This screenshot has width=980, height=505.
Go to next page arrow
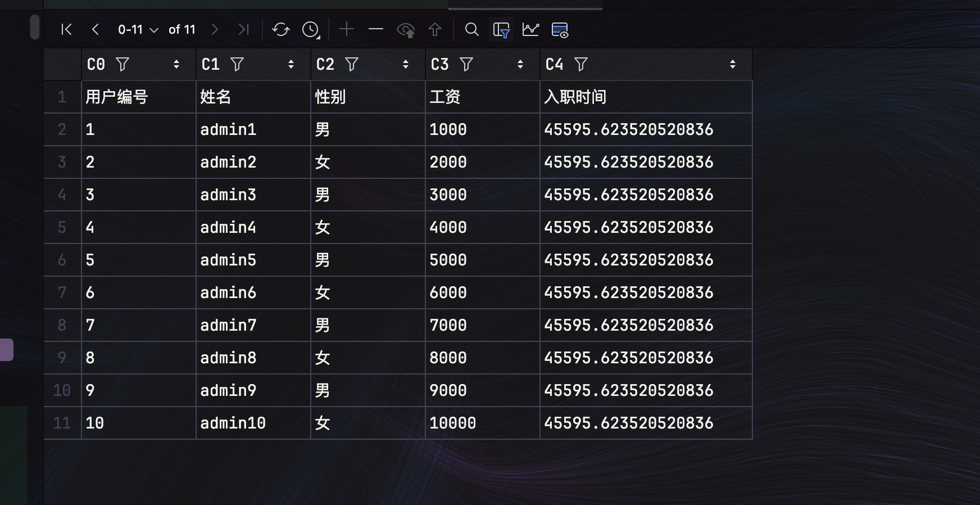pos(214,29)
